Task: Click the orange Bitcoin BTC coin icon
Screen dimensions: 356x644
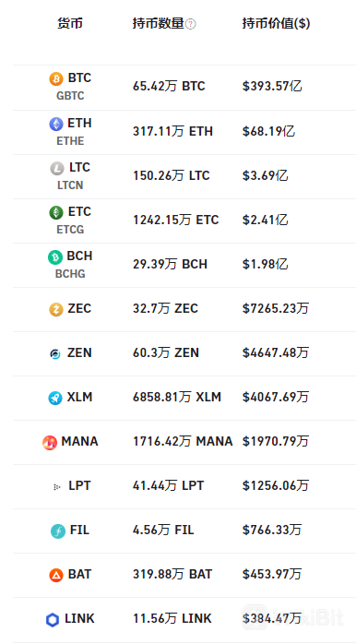Action: click(x=56, y=78)
